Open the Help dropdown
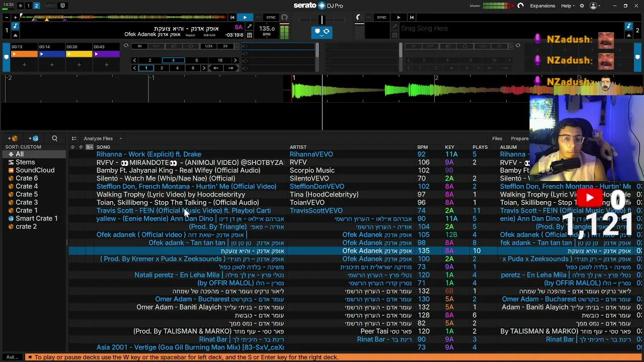This screenshot has height=362, width=644. click(569, 6)
